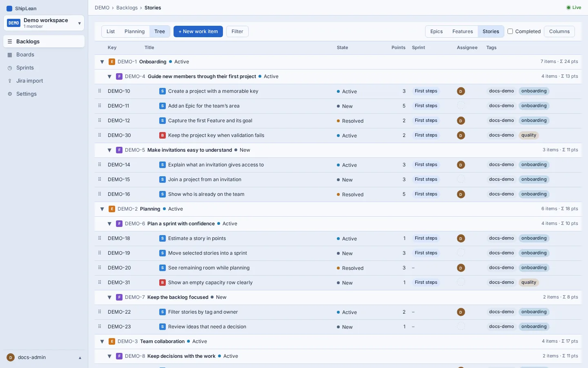Open the Demo workspace switcher dropdown

click(x=44, y=23)
